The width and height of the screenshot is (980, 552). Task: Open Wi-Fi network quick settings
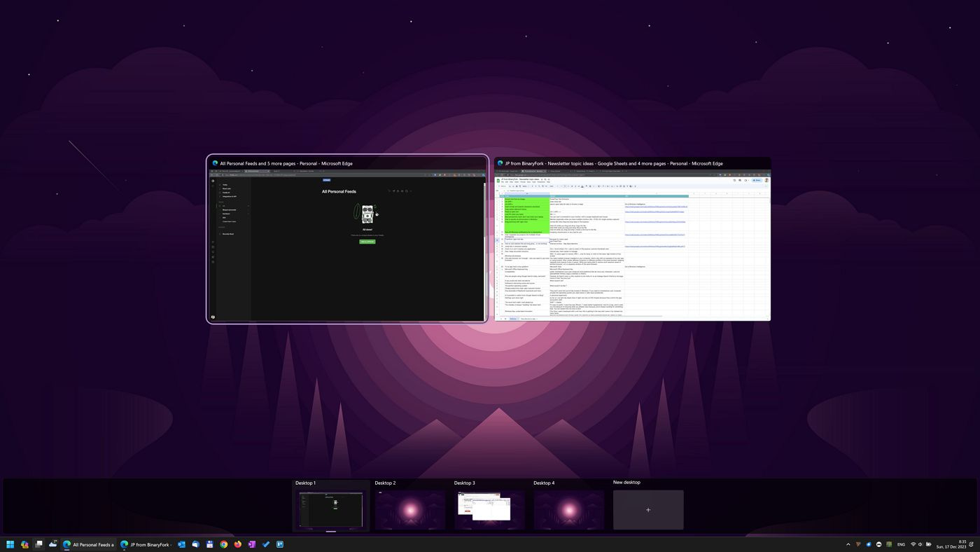click(913, 544)
